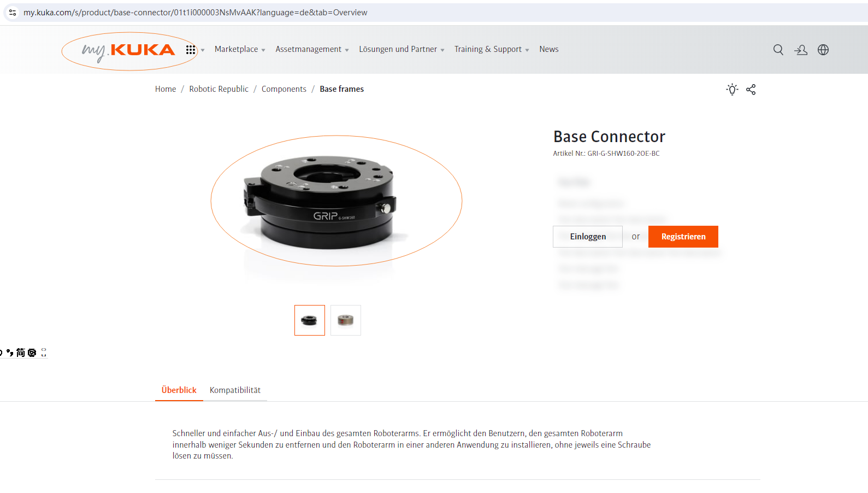The width and height of the screenshot is (868, 493).
Task: Click the Components breadcrumb link
Action: (x=284, y=89)
